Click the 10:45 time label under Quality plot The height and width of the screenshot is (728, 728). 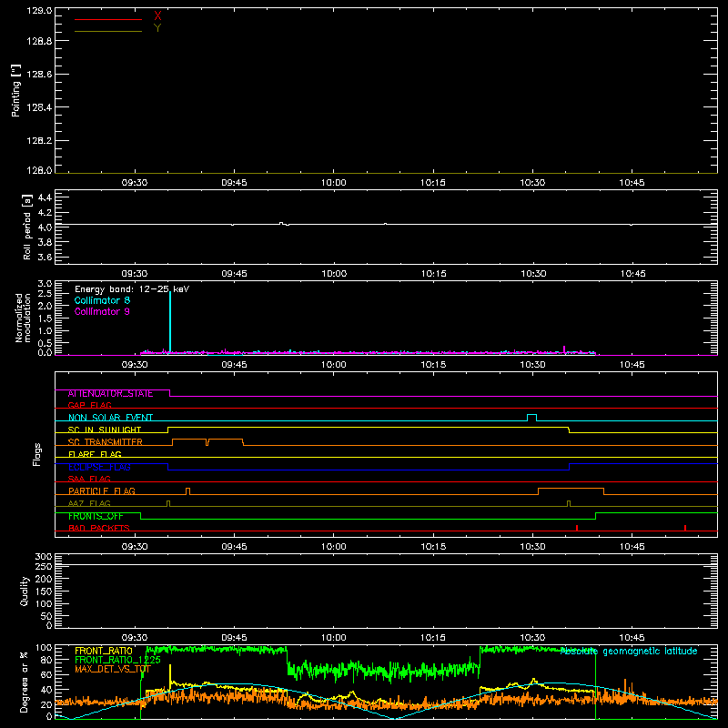click(x=632, y=638)
